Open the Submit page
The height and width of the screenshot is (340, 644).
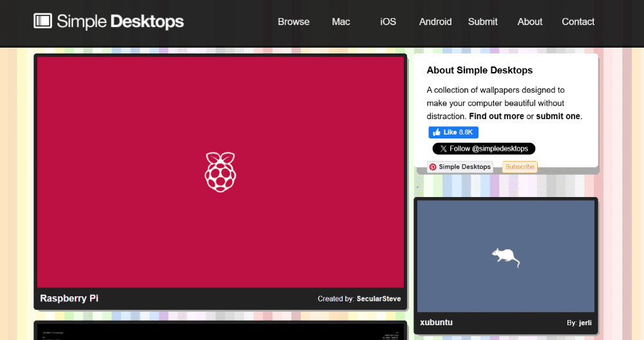[482, 22]
